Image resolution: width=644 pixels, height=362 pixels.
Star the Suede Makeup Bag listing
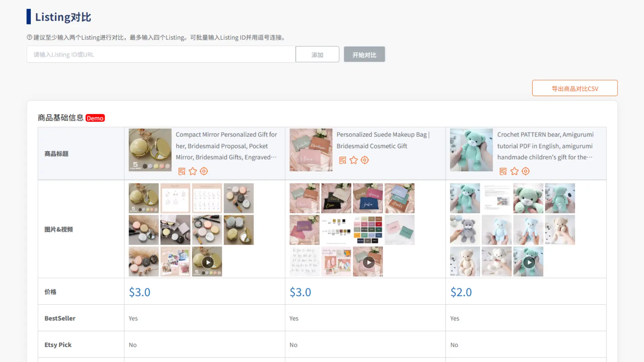[354, 160]
